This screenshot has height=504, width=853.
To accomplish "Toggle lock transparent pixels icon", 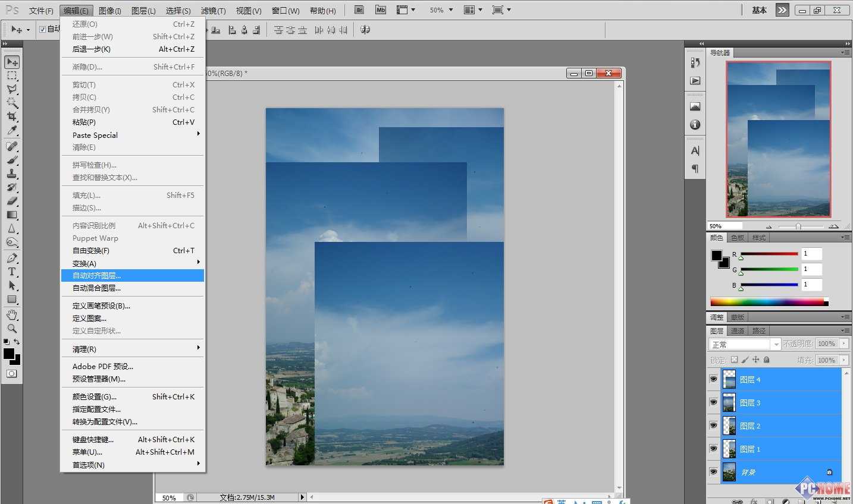I will (x=734, y=360).
